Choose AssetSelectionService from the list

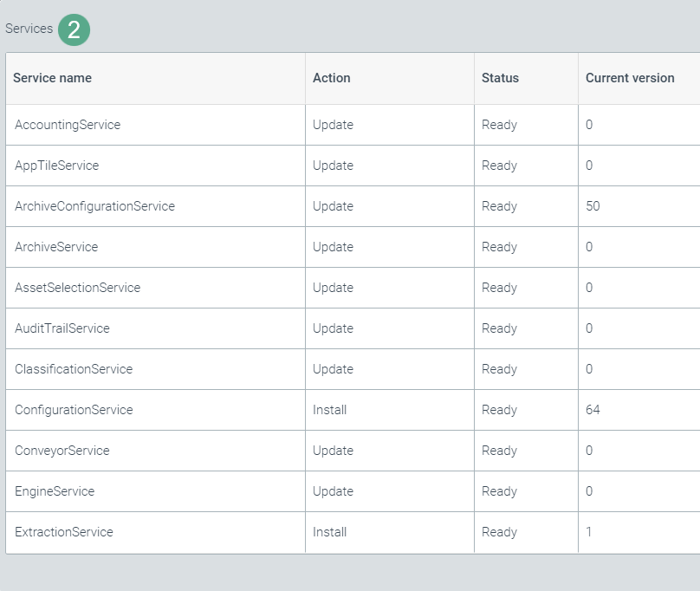[77, 288]
